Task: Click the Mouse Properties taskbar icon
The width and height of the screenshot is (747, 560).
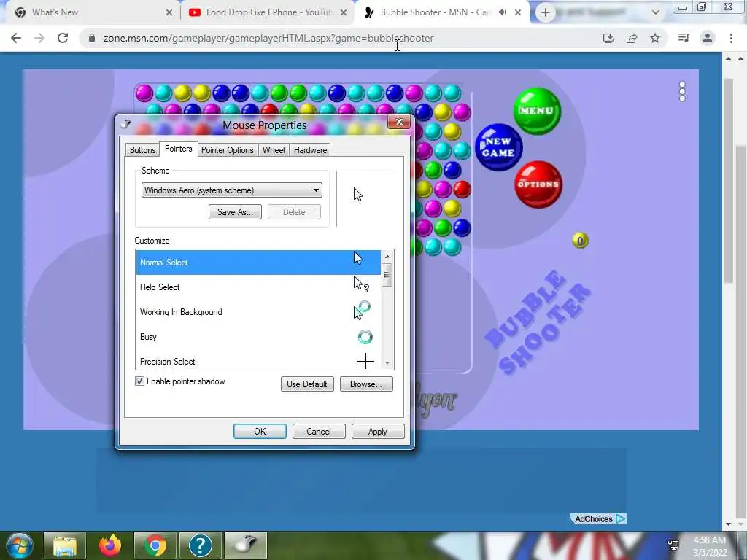Action: click(246, 545)
